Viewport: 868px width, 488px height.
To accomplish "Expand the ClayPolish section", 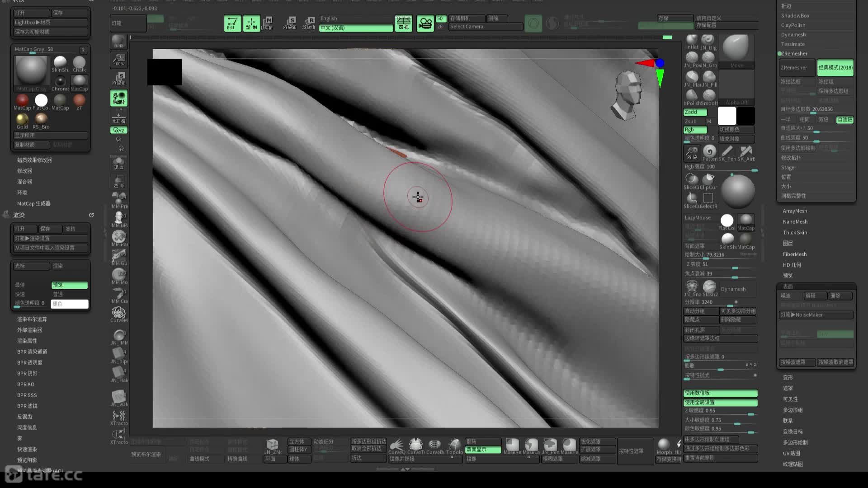I will point(793,25).
